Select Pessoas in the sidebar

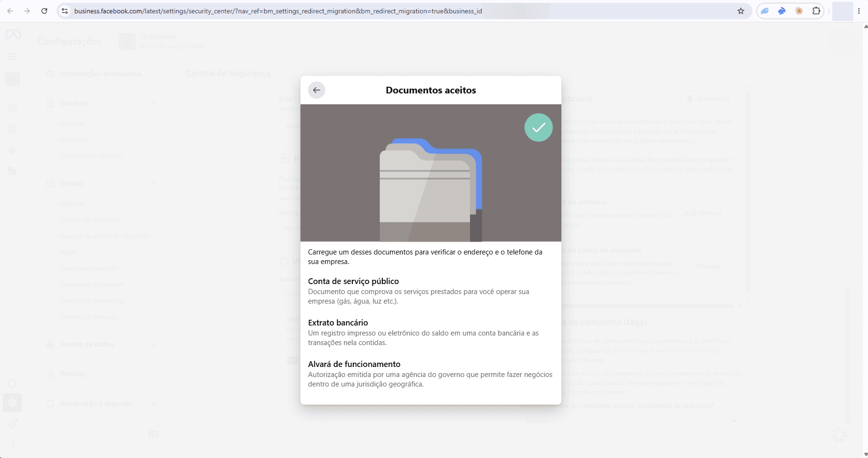[73, 123]
